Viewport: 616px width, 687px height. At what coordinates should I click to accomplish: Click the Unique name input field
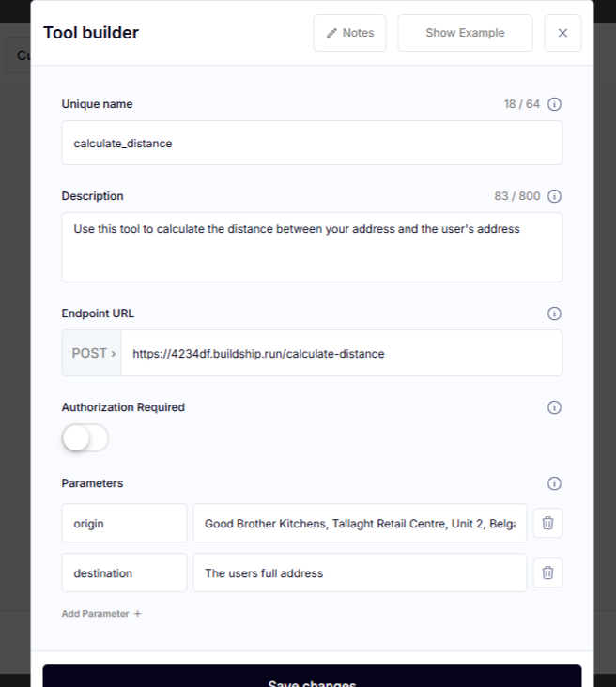pos(312,143)
